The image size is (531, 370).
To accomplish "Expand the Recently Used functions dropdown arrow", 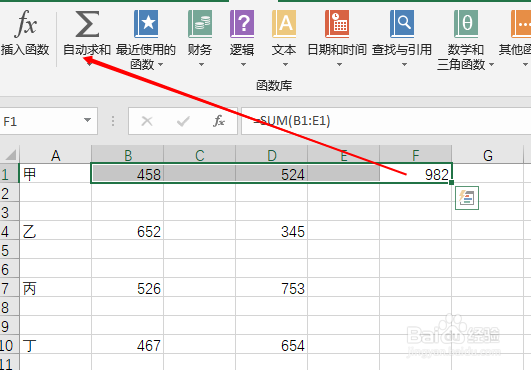I will (161, 64).
